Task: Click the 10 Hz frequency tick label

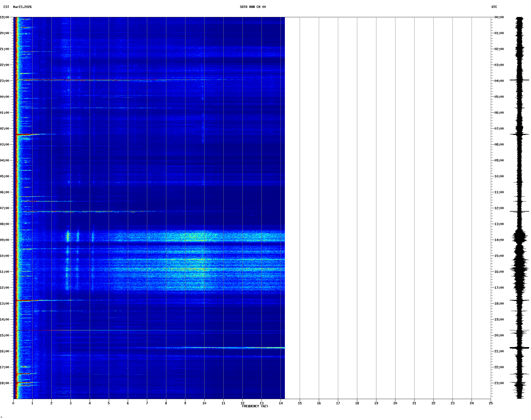Action: tap(204, 403)
